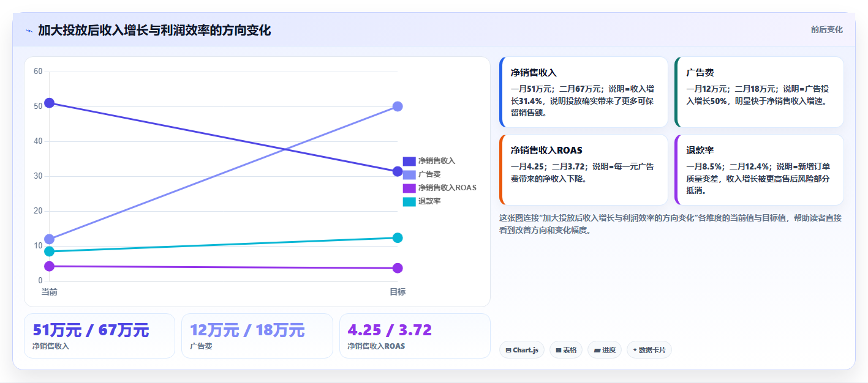Toggle 退款率 legend color box
This screenshot has width=868, height=383.
(x=409, y=201)
